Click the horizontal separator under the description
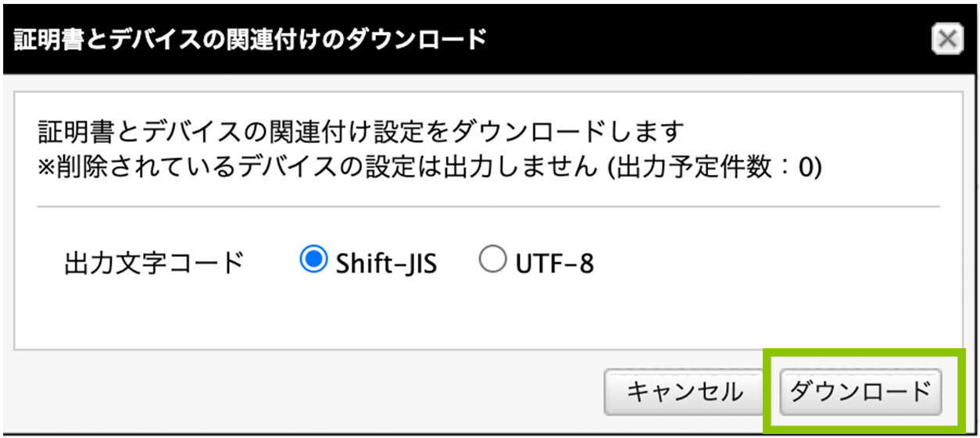Viewport: 980px width, 438px height. coord(488,207)
